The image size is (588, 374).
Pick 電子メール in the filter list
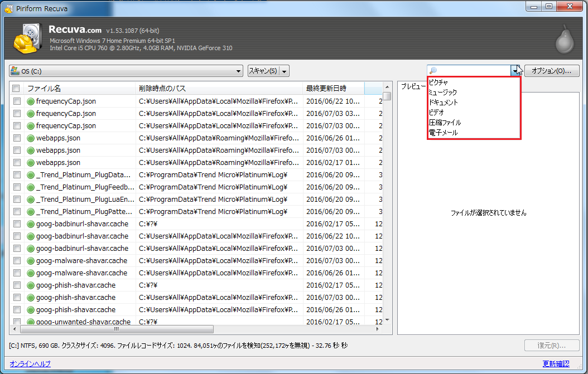click(x=474, y=133)
